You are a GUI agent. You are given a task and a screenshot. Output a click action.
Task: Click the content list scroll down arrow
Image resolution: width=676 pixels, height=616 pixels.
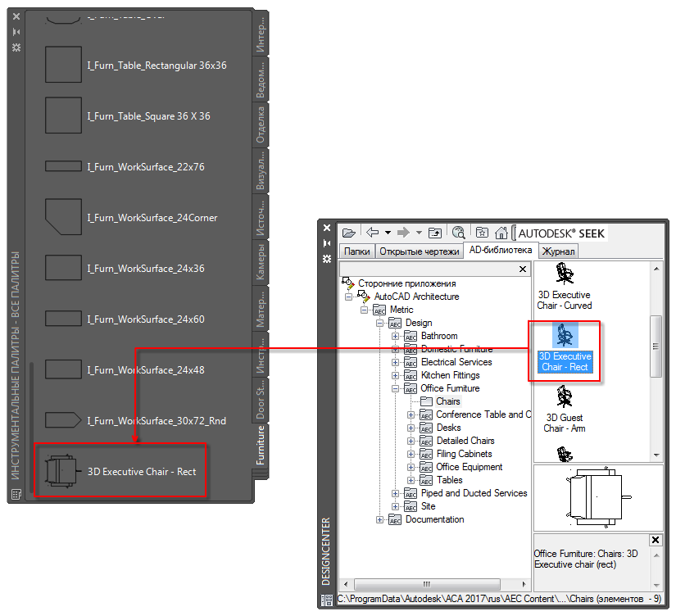click(656, 455)
